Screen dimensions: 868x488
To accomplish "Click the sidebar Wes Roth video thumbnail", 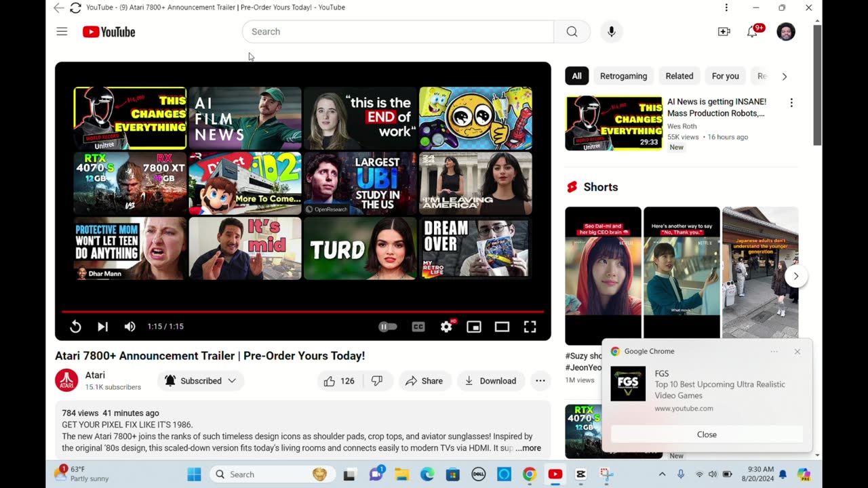I will [x=614, y=123].
